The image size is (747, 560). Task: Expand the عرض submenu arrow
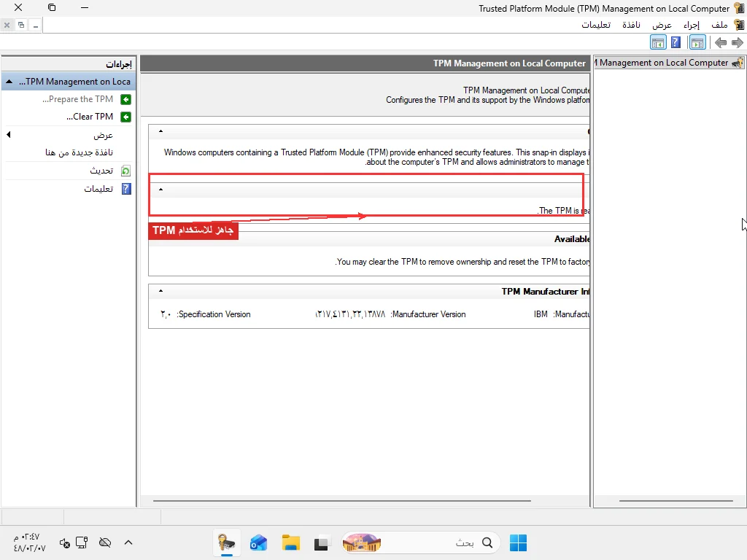pyautogui.click(x=9, y=135)
